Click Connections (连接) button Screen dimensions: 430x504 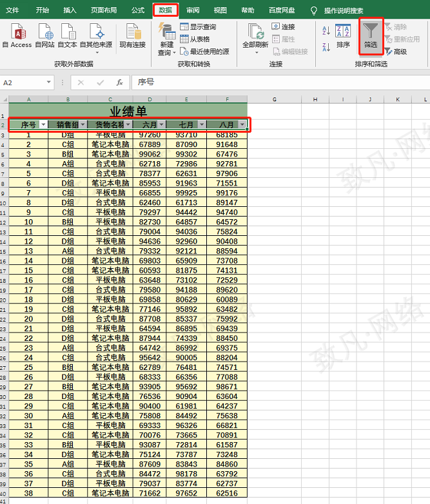(x=284, y=26)
